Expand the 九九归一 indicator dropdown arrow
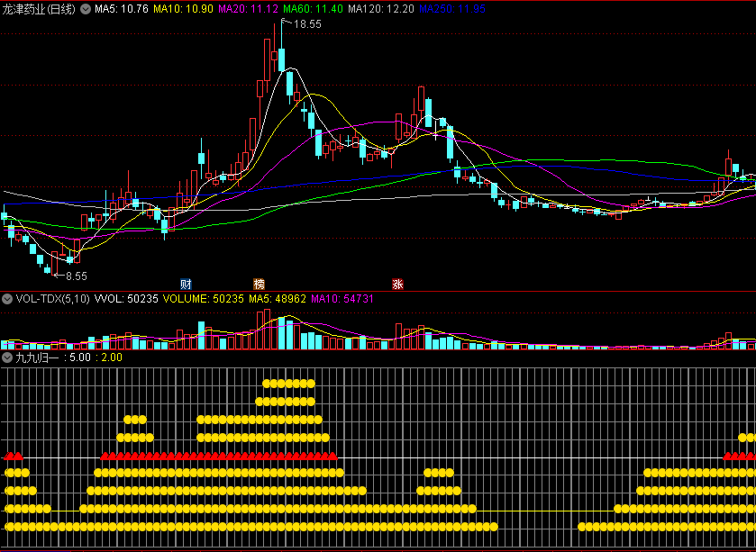 point(6,357)
